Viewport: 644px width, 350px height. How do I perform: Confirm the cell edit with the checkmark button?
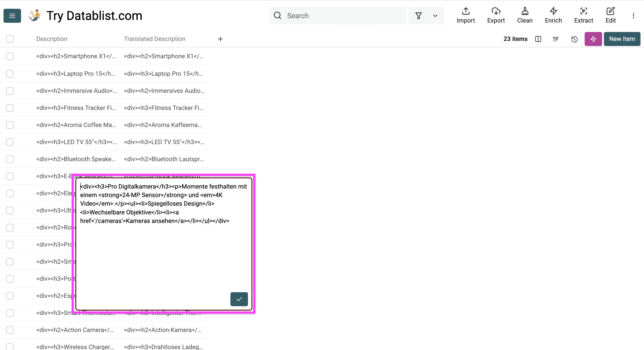click(239, 299)
